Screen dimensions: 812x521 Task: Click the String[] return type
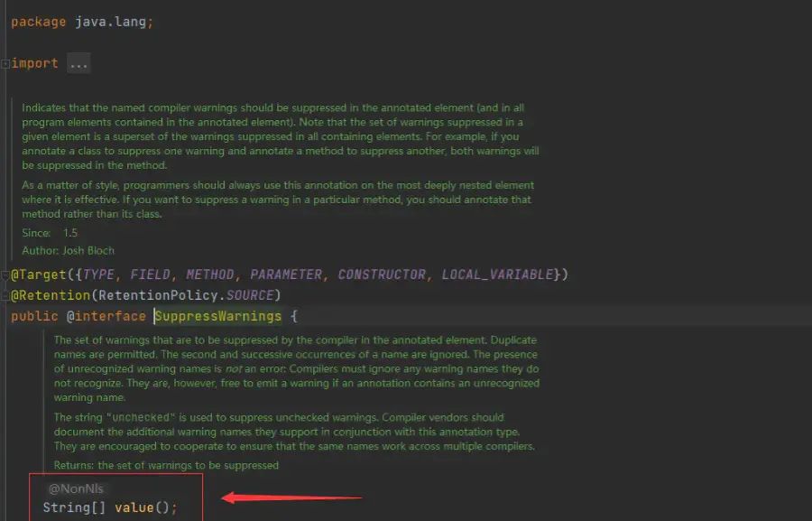tap(74, 507)
